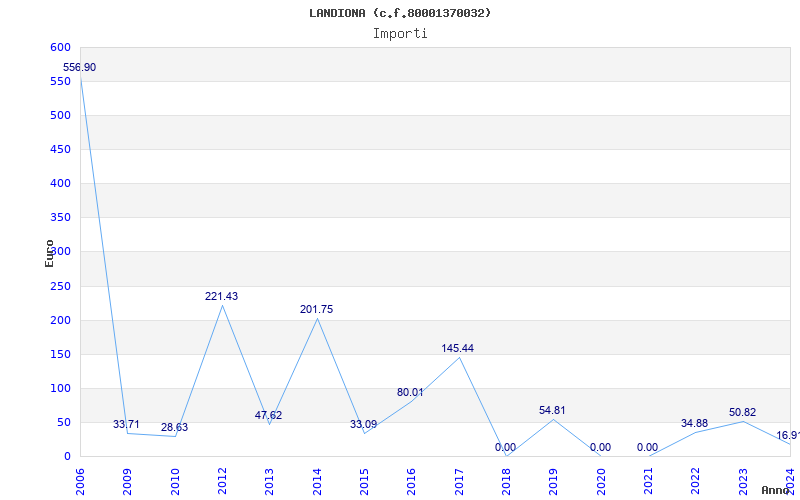Screen dimensions: 800x500
Task: Click the 150 y-axis tick label
Action: click(x=60, y=355)
